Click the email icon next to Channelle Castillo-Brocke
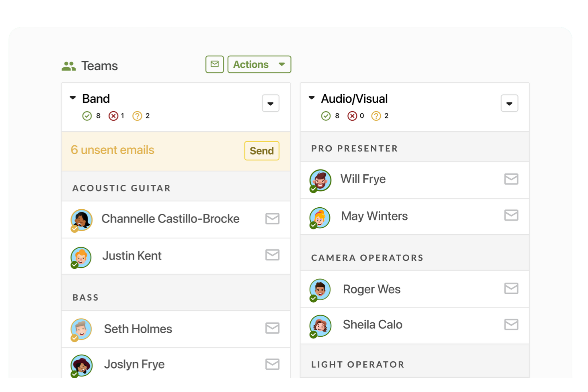 tap(272, 218)
